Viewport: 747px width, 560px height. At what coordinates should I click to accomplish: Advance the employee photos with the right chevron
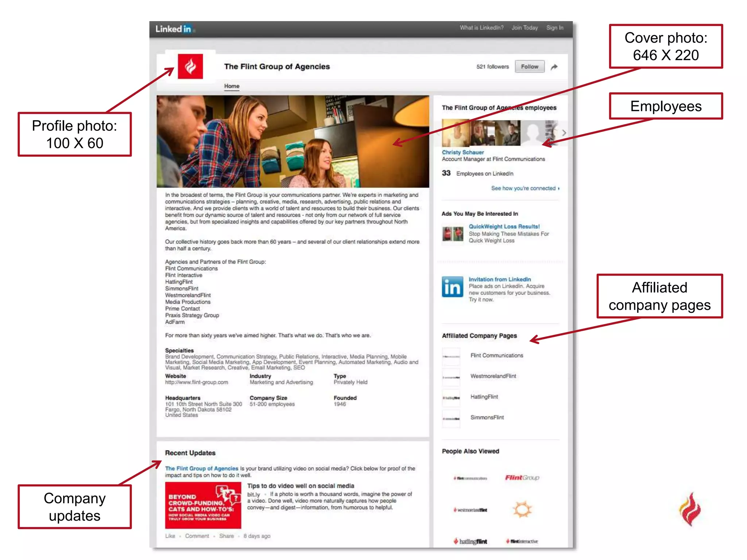pyautogui.click(x=564, y=133)
